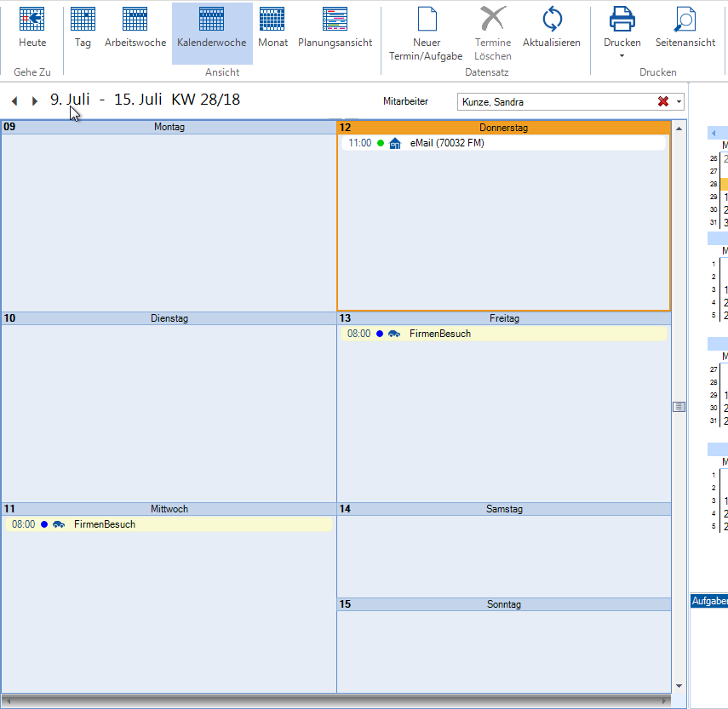Viewport: 728px width, 709px height.
Task: Click the Heute go-to-today icon
Action: click(32, 20)
